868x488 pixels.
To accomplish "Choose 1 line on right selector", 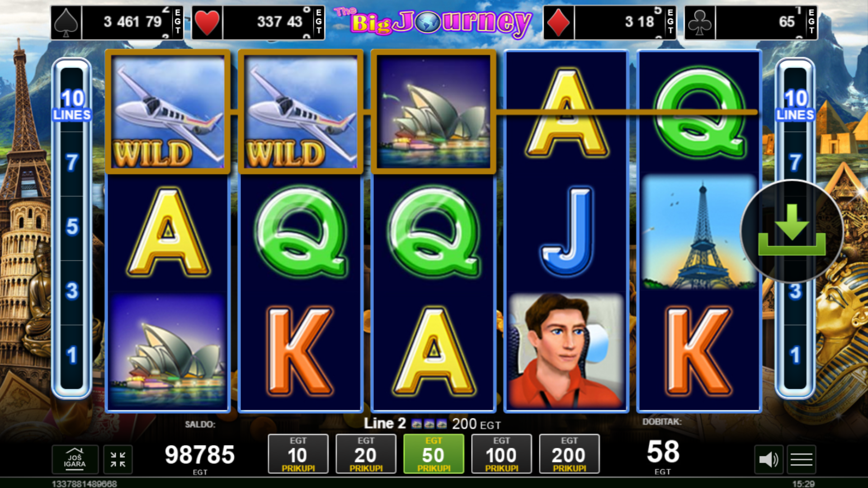I will pos(795,356).
